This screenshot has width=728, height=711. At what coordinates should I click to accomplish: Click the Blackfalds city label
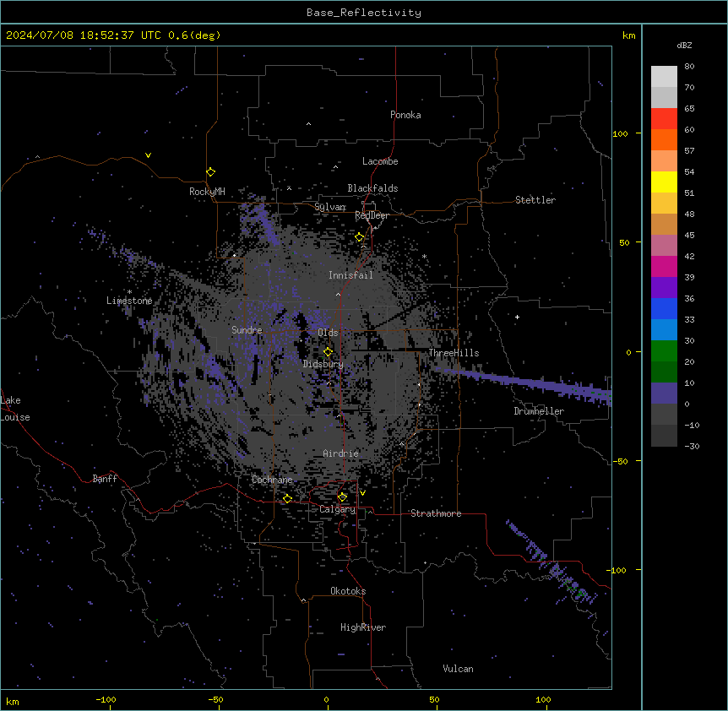(372, 188)
